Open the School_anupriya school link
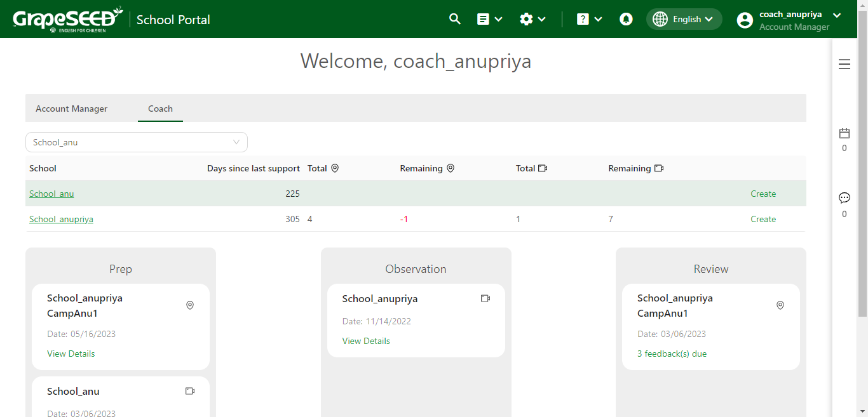Viewport: 868px width, 417px height. click(x=61, y=218)
